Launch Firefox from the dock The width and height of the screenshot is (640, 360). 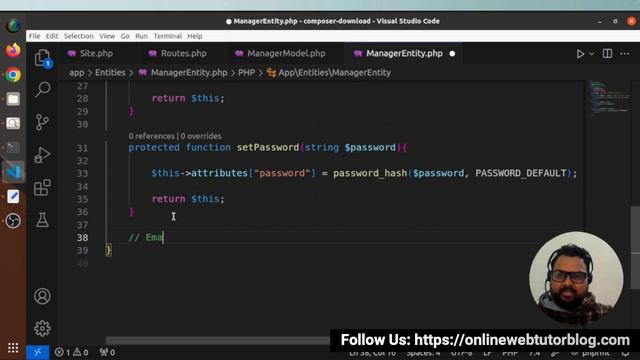[x=13, y=50]
